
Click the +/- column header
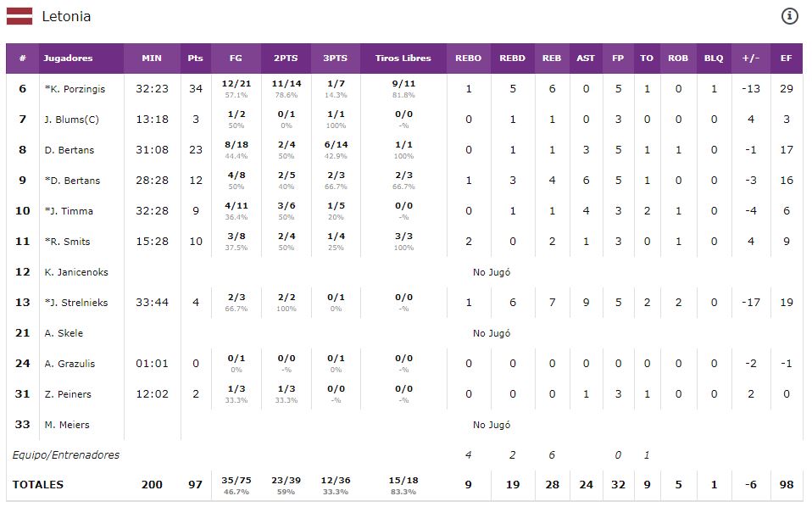751,58
